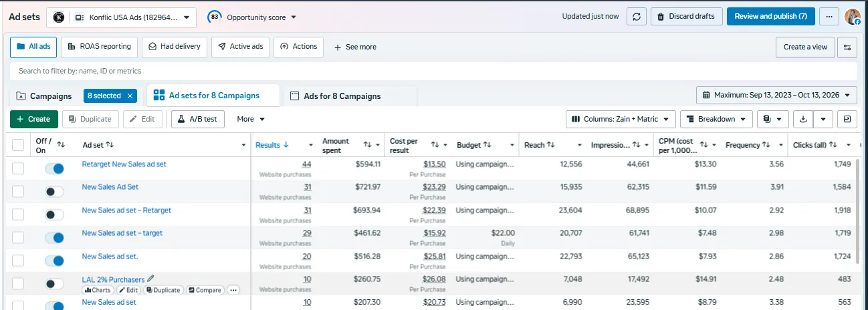Click Review and publish (7)
This screenshot has width=868, height=310.
pyautogui.click(x=770, y=17)
